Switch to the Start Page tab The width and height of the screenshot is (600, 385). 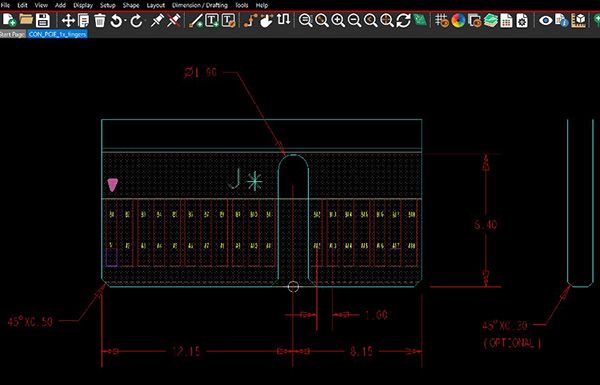(13, 34)
